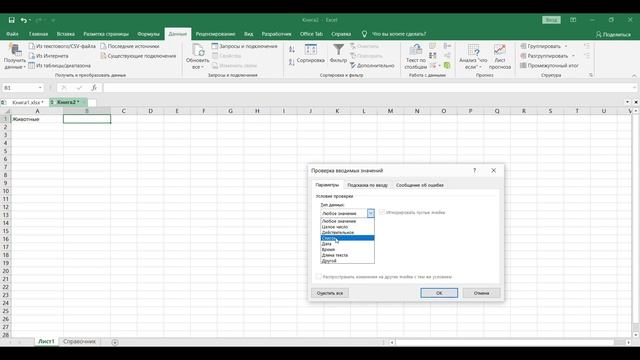This screenshot has width=640, height=360.
Task: Select column C header
Action: [124, 111]
